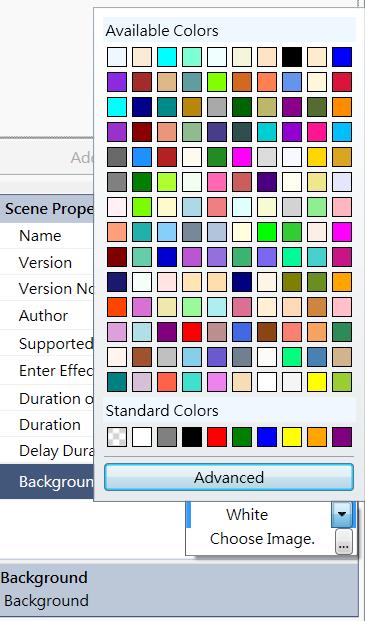The width and height of the screenshot is (365, 621).
Task: Click the Choose Image. field
Action: [262, 539]
